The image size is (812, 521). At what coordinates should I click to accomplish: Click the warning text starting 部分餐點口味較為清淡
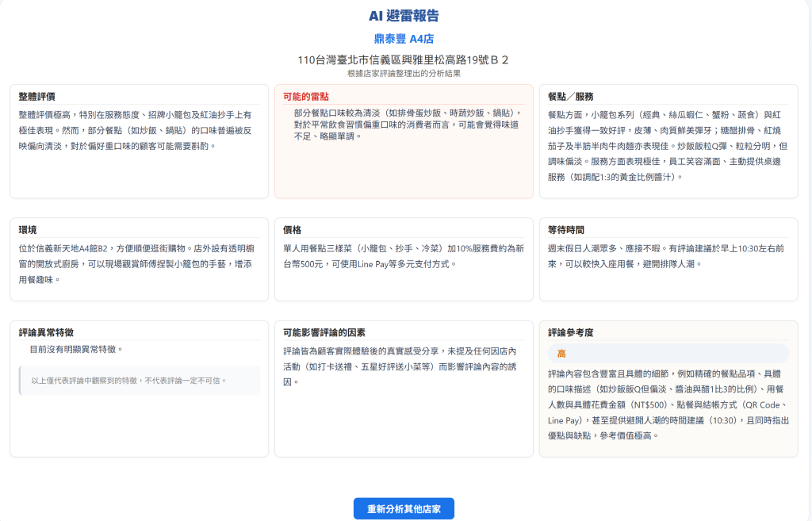coord(408,125)
